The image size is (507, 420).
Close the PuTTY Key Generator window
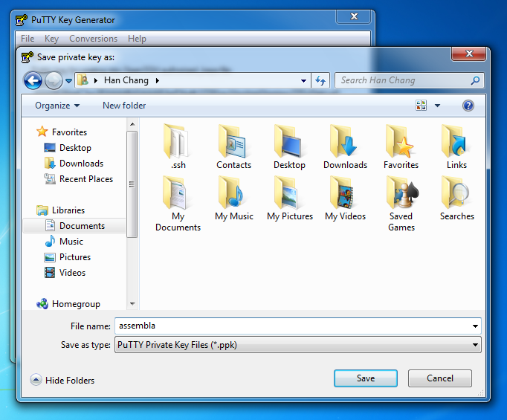click(x=354, y=16)
